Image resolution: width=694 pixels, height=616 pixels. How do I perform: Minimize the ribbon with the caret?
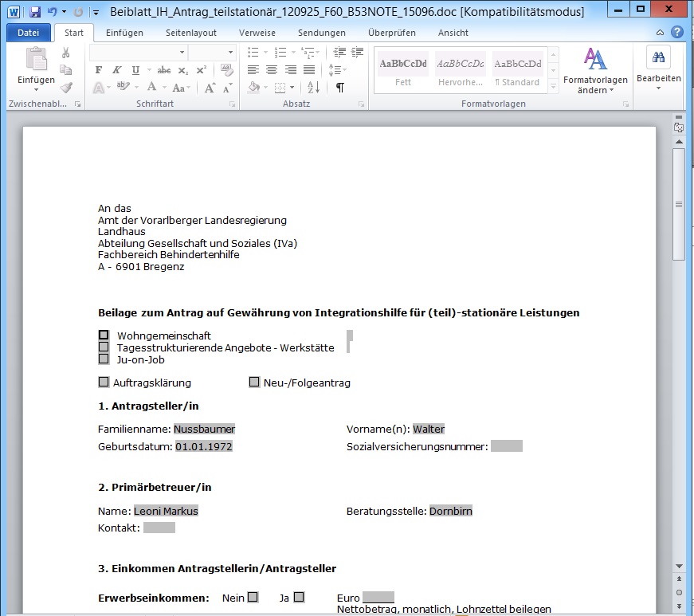660,33
